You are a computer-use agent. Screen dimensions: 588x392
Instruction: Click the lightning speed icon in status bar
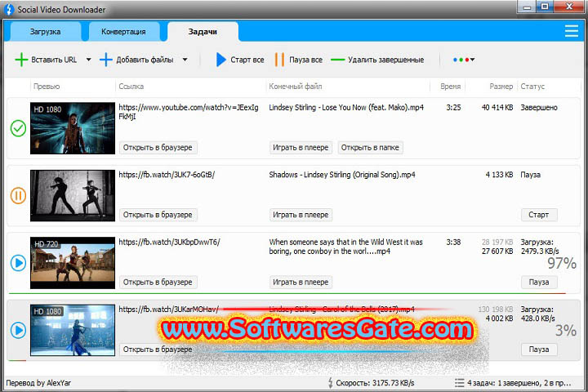tap(331, 383)
